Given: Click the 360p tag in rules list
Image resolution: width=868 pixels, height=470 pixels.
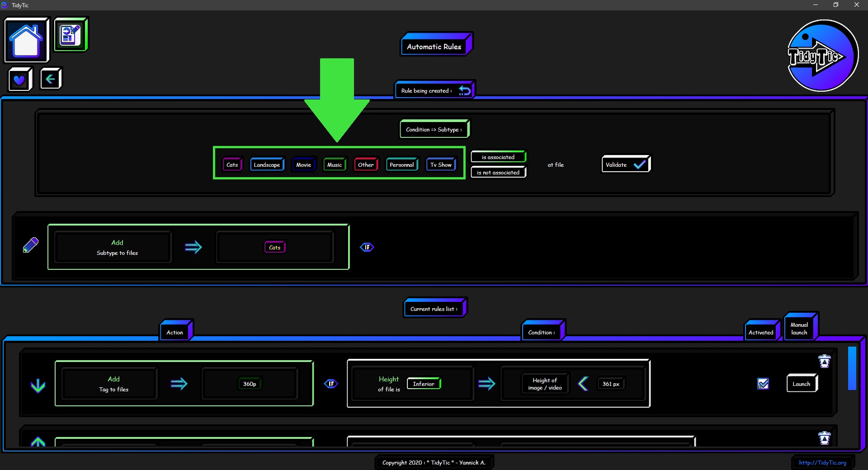Looking at the screenshot, I should tap(250, 384).
